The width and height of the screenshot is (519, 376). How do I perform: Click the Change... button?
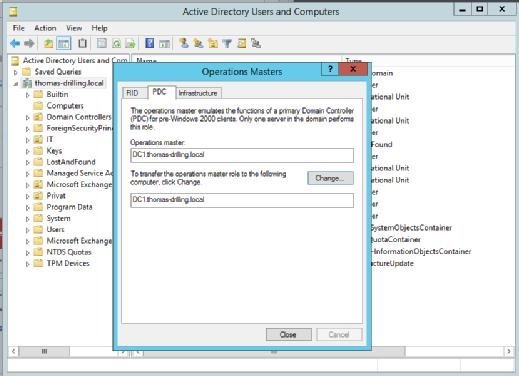click(330, 178)
